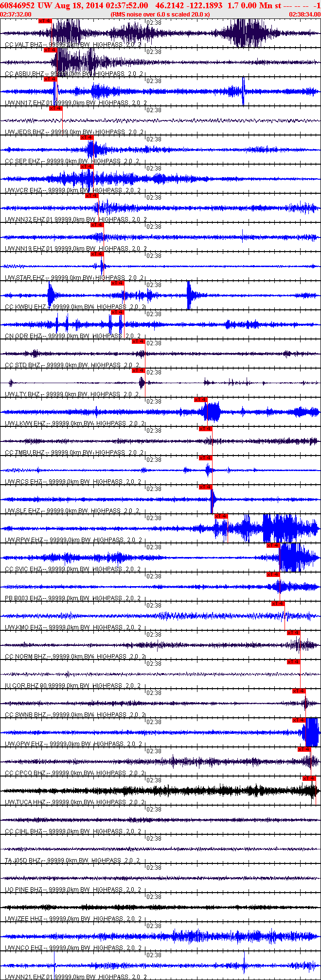Select the CC CIHL BHZ station label

click(73, 831)
